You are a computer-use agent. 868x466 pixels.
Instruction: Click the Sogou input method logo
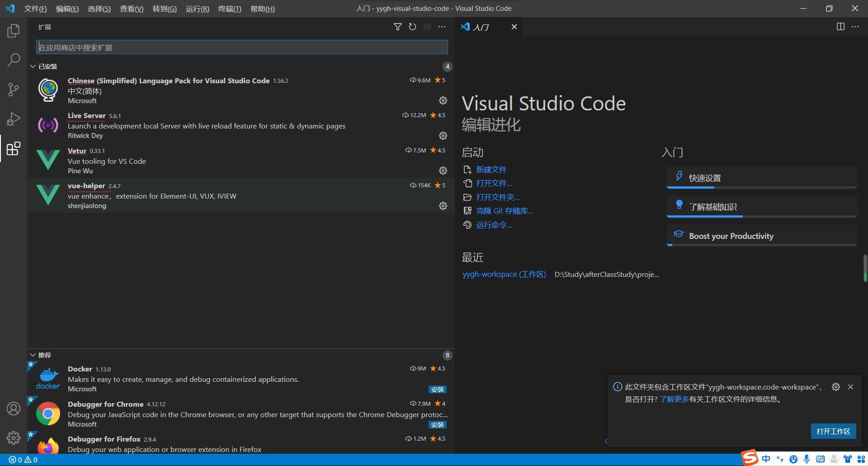point(750,458)
